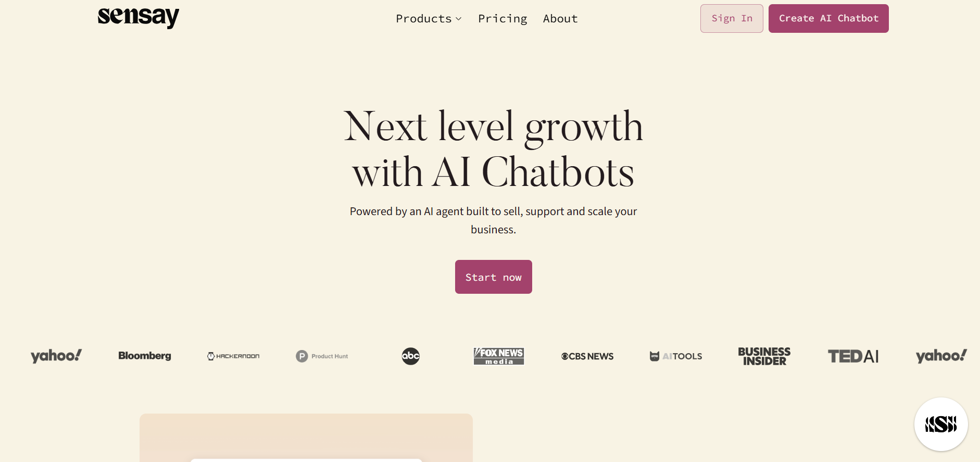Screen dimensions: 980x462
Task: Click the HackerNoon logo
Action: point(233,356)
